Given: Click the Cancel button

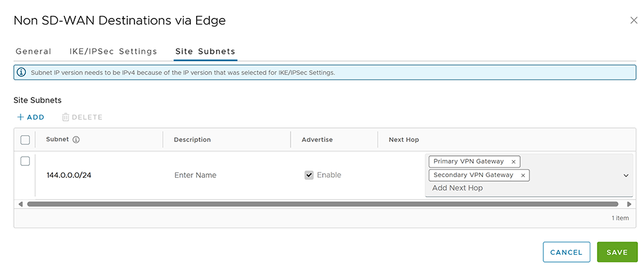Looking at the screenshot, I should pyautogui.click(x=566, y=252).
